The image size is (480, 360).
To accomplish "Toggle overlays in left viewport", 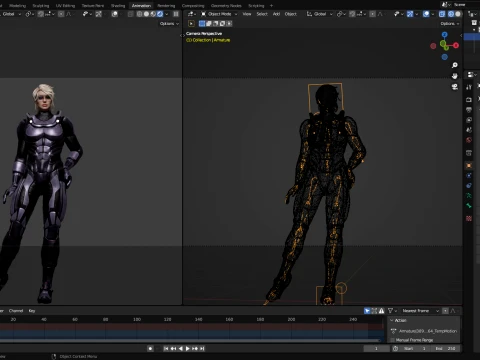I will coord(114,14).
